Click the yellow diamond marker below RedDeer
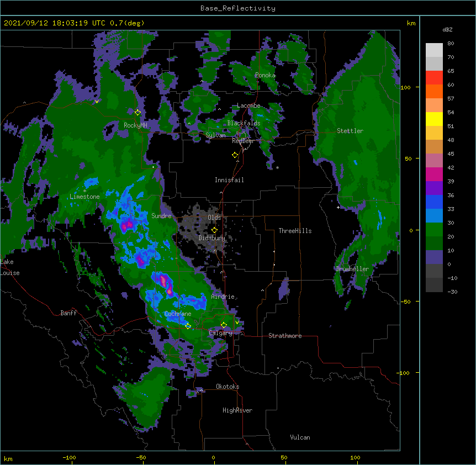 [235, 155]
